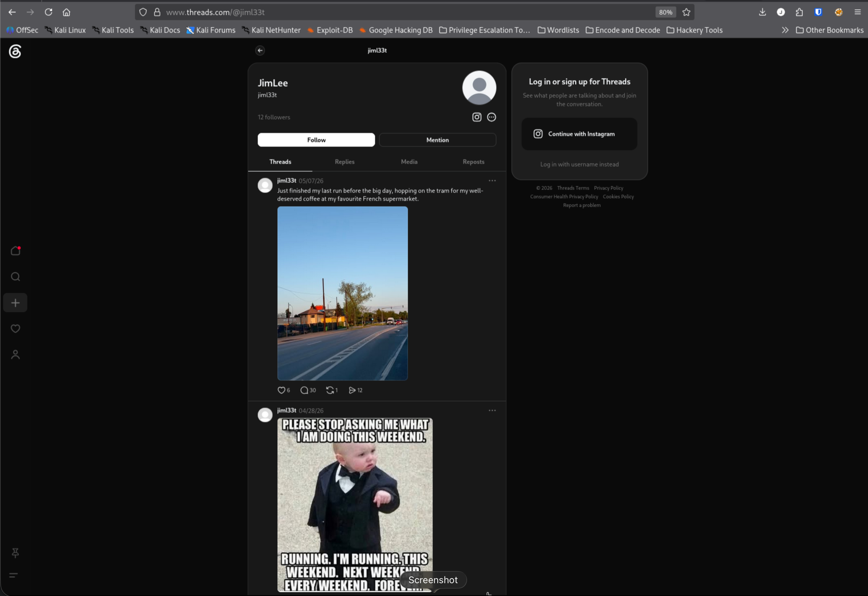Open the search sidebar icon
Image resolution: width=868 pixels, height=596 pixels.
click(15, 276)
